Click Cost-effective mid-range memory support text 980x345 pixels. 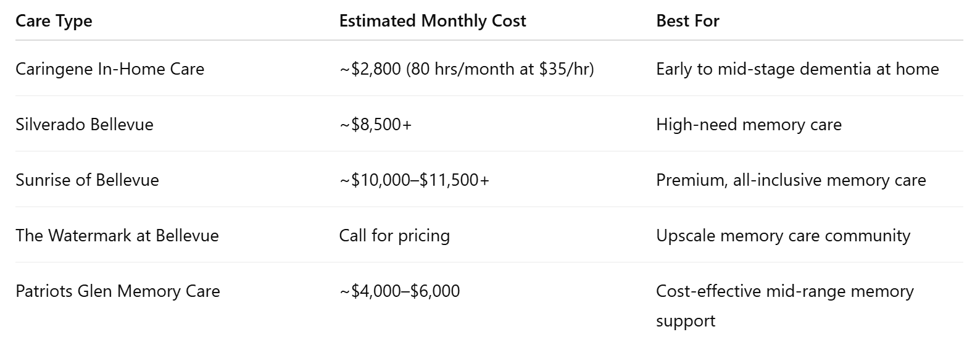click(785, 306)
